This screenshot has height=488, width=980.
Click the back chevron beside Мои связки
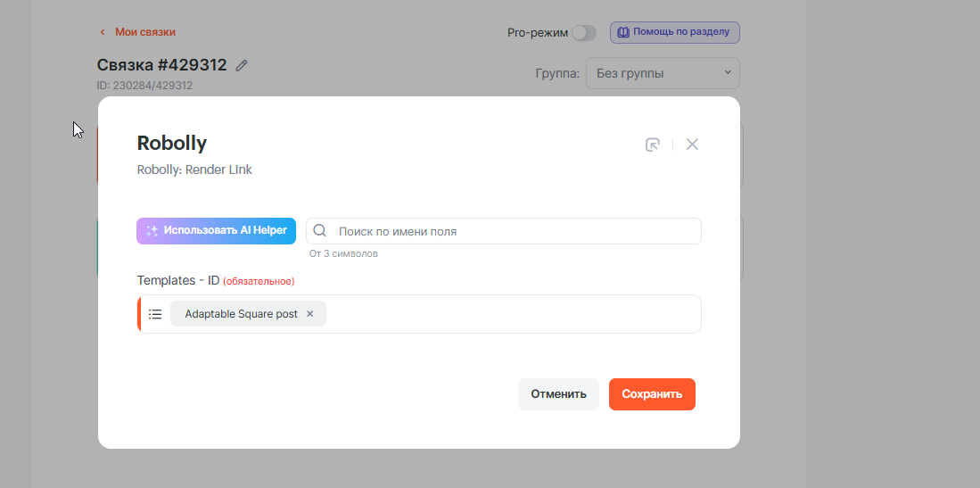pos(103,32)
